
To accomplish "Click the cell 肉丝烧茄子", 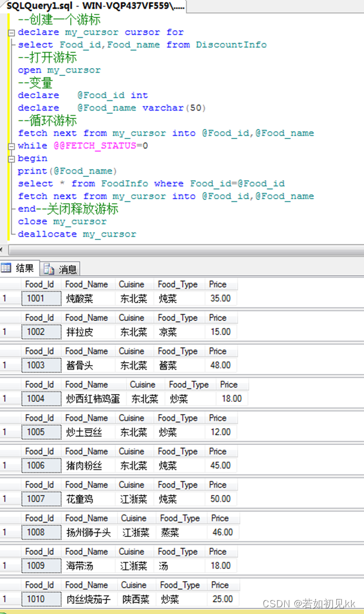I will (x=90, y=599).
